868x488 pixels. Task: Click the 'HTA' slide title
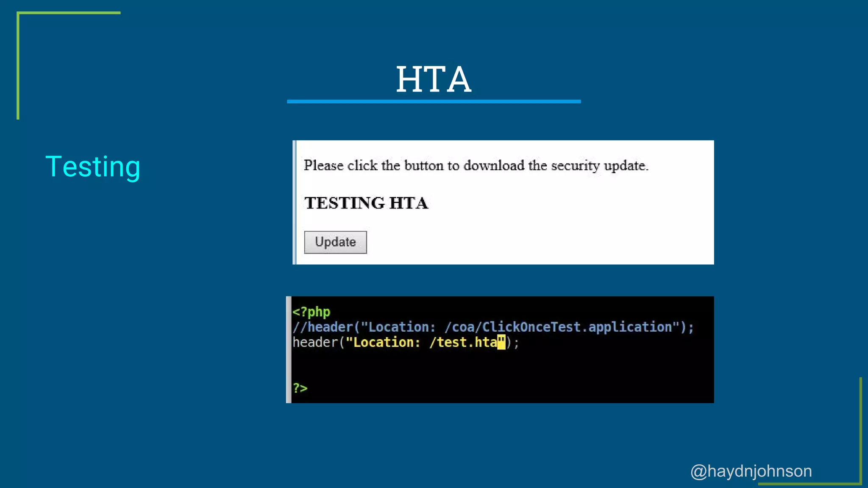point(434,79)
